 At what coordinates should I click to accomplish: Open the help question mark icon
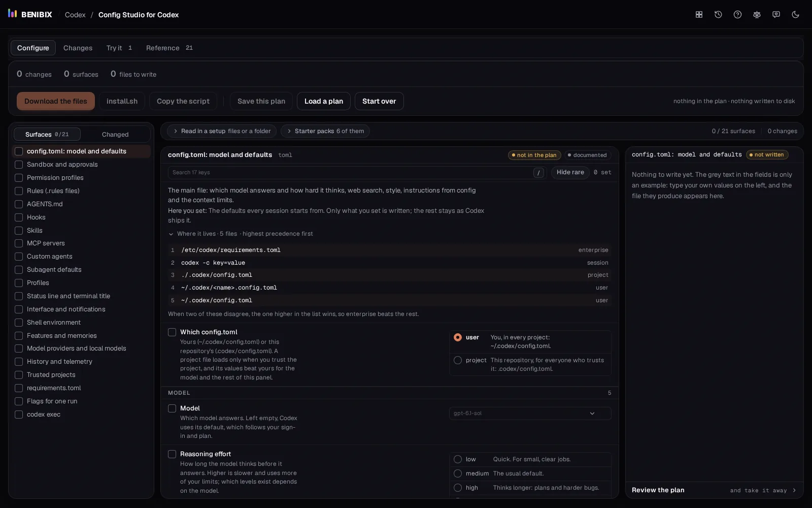[x=737, y=15]
